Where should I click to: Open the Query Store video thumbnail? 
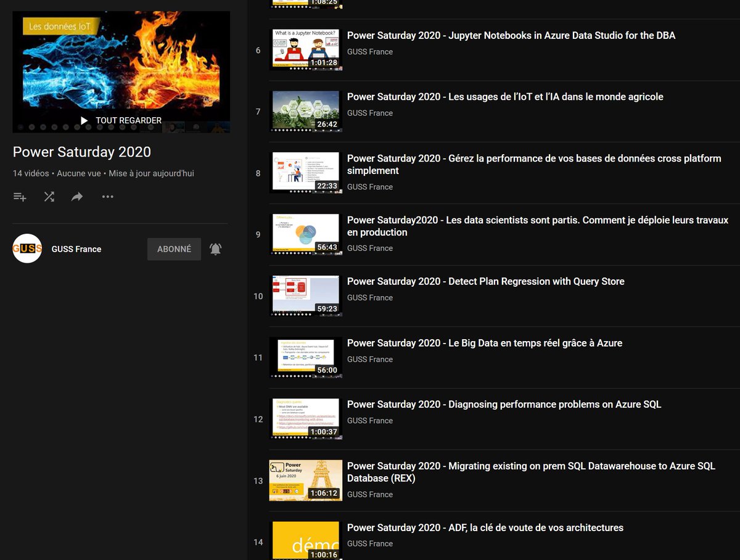pyautogui.click(x=306, y=296)
